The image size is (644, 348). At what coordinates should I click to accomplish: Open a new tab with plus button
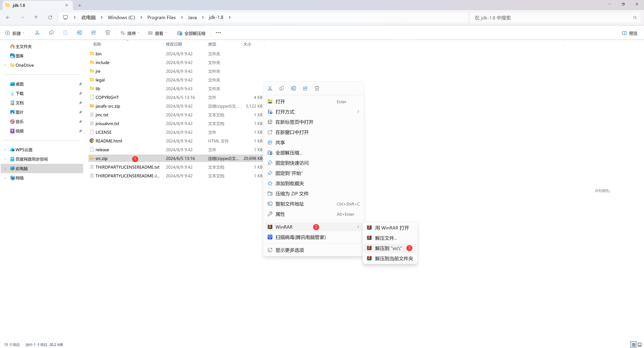[x=79, y=5]
